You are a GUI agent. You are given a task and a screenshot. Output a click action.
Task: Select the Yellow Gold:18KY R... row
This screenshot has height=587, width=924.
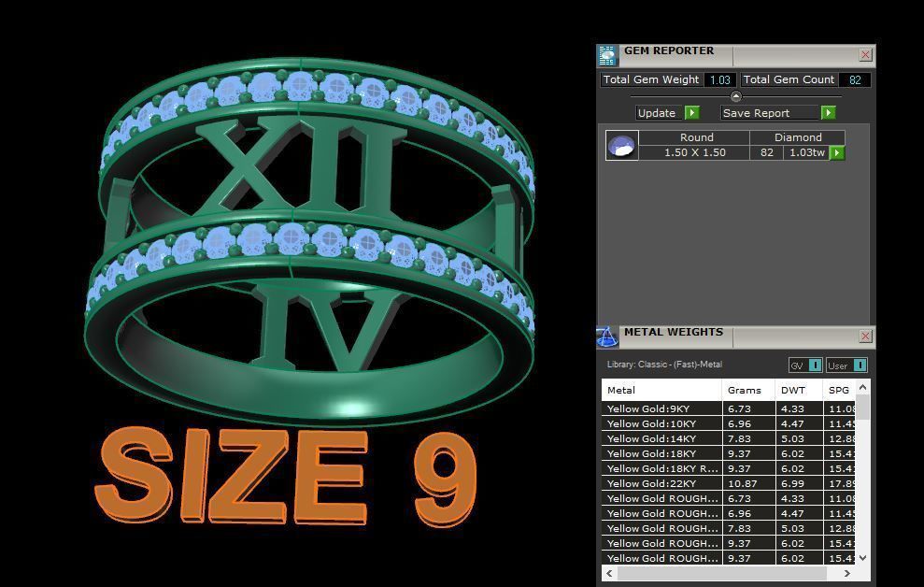[x=729, y=468]
